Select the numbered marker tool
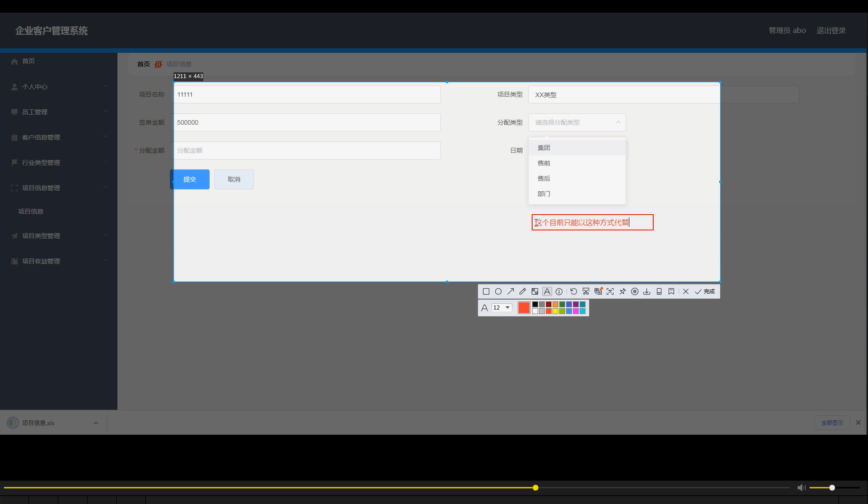 click(559, 292)
